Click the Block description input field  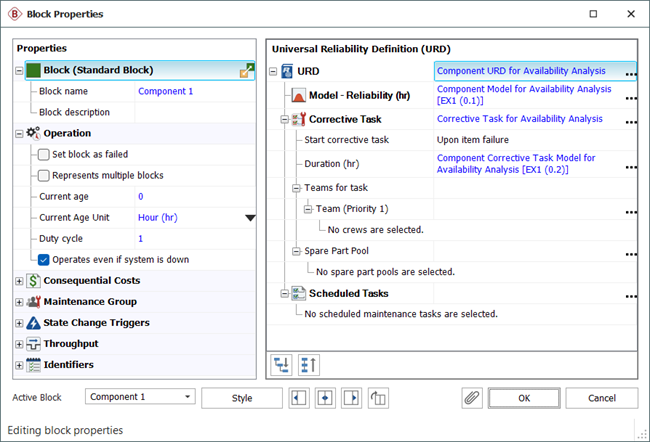(195, 112)
